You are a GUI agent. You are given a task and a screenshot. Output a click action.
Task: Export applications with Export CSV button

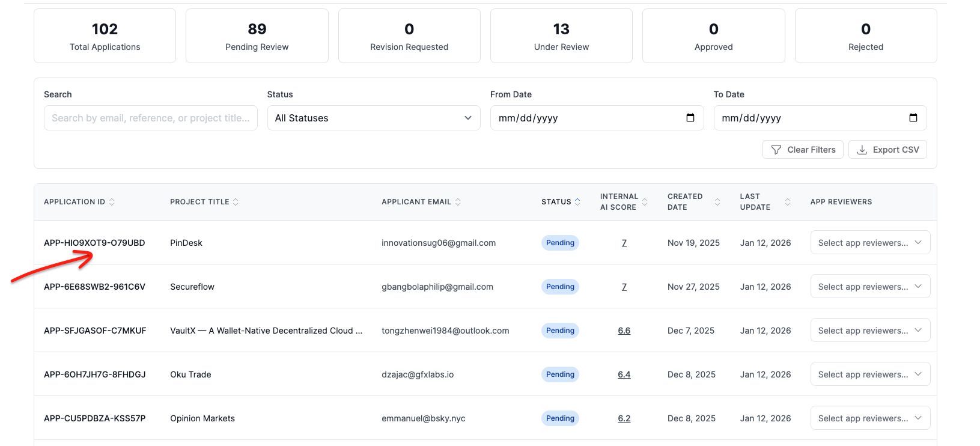coord(887,150)
